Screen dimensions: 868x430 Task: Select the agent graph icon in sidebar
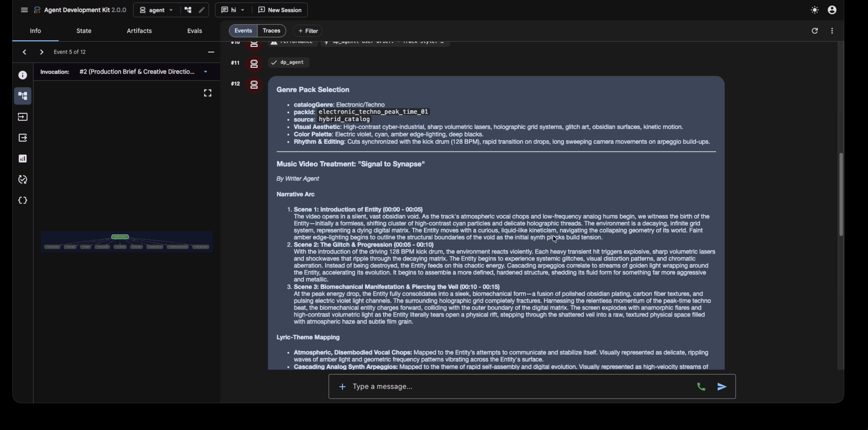click(23, 96)
